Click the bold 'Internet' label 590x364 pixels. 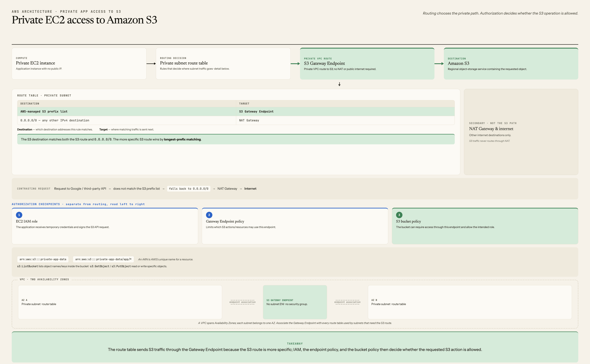[250, 189]
